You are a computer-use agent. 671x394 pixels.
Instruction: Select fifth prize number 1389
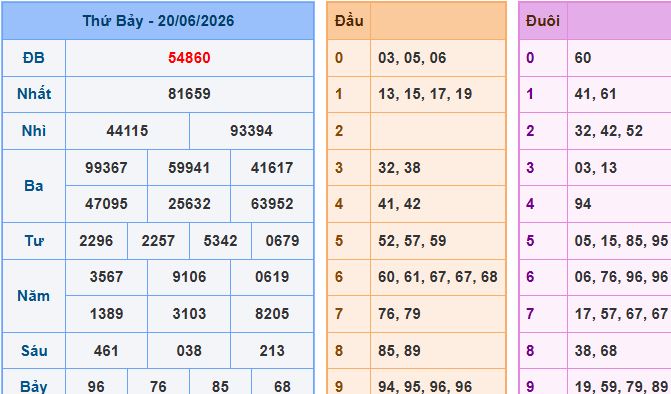[106, 314]
